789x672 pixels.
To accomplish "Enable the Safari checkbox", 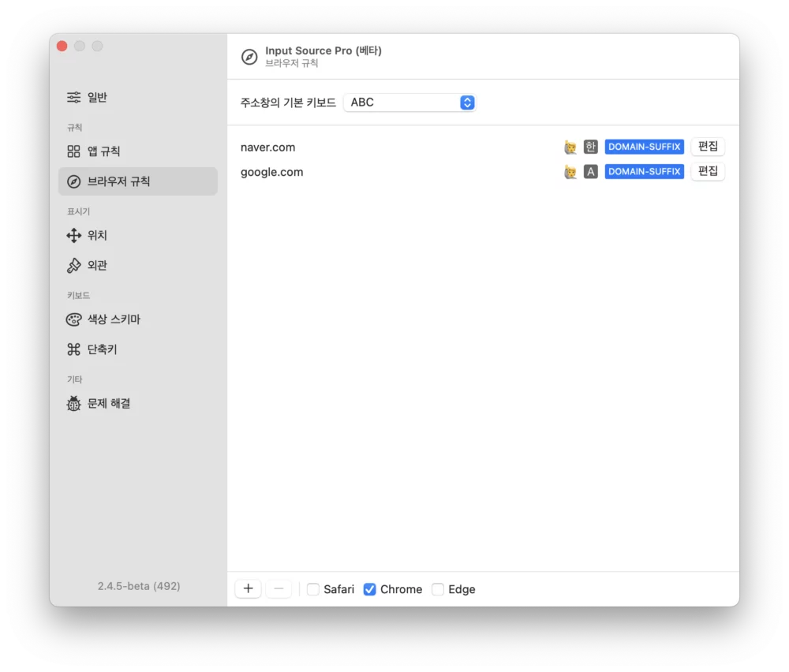I will [x=313, y=589].
